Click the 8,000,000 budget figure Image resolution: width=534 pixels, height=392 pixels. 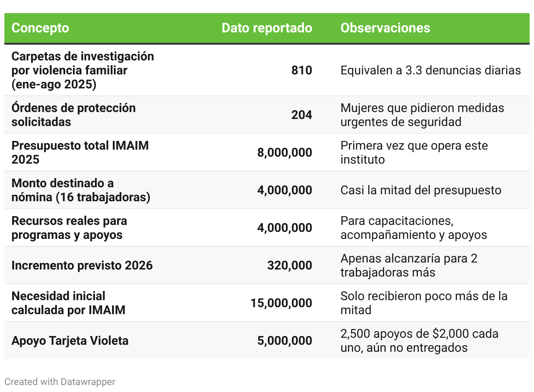[x=285, y=152]
